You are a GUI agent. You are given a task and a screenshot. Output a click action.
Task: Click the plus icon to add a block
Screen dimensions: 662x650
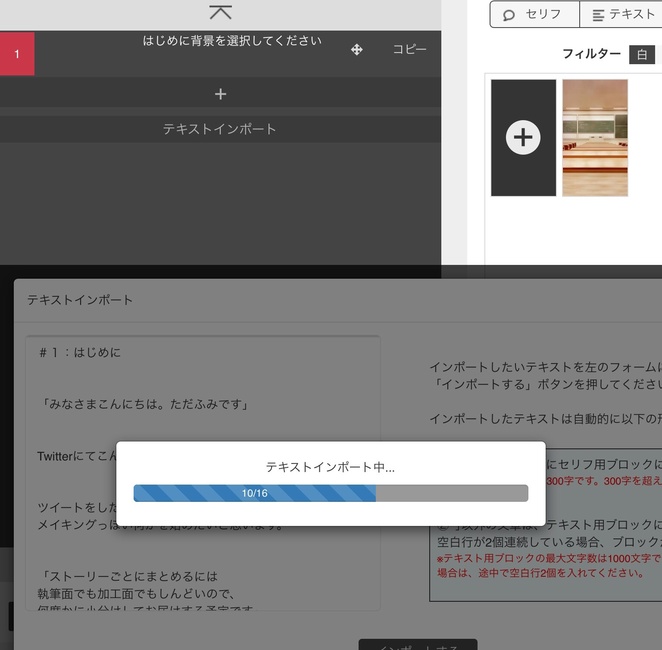220,94
